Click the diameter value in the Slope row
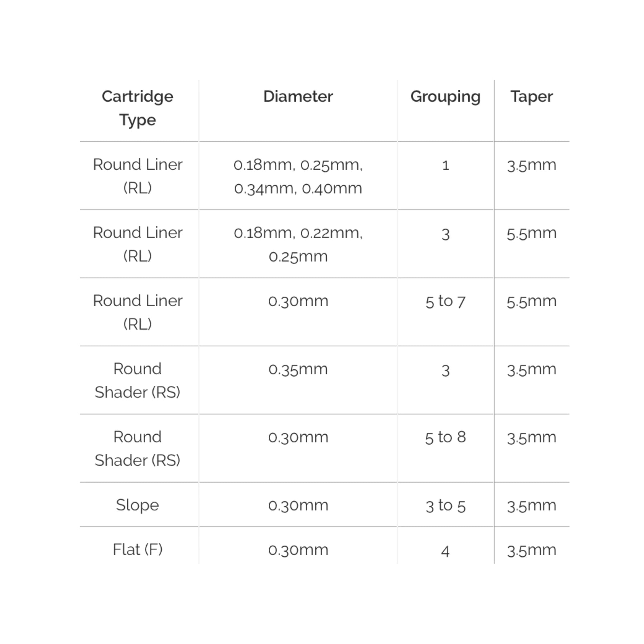The width and height of the screenshot is (644, 644). pos(298,506)
